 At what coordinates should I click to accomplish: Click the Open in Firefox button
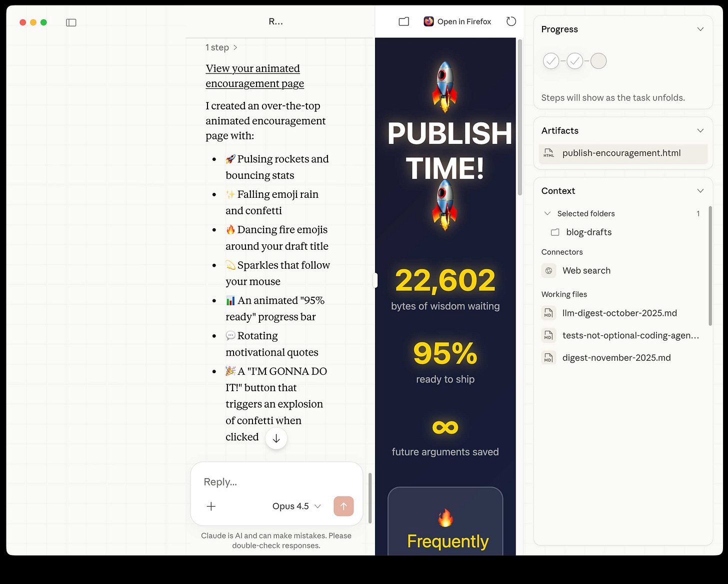pos(457,21)
